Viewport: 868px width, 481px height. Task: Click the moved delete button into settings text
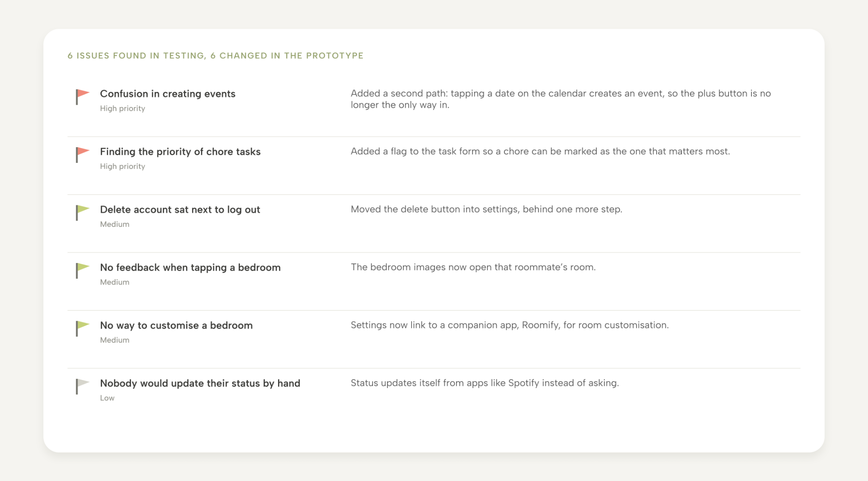pos(486,210)
